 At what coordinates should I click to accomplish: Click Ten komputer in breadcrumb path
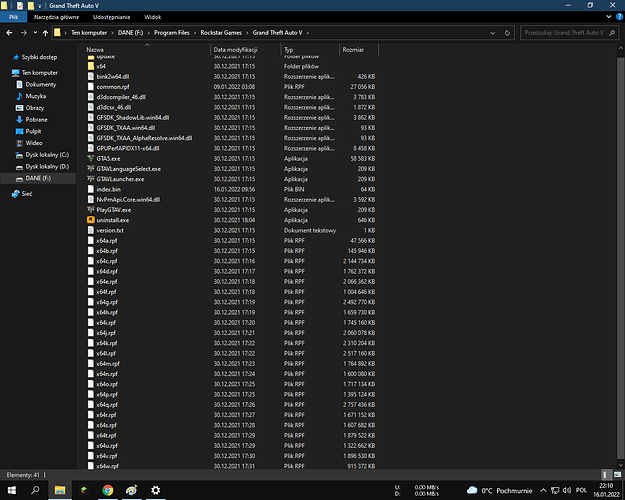(89, 33)
